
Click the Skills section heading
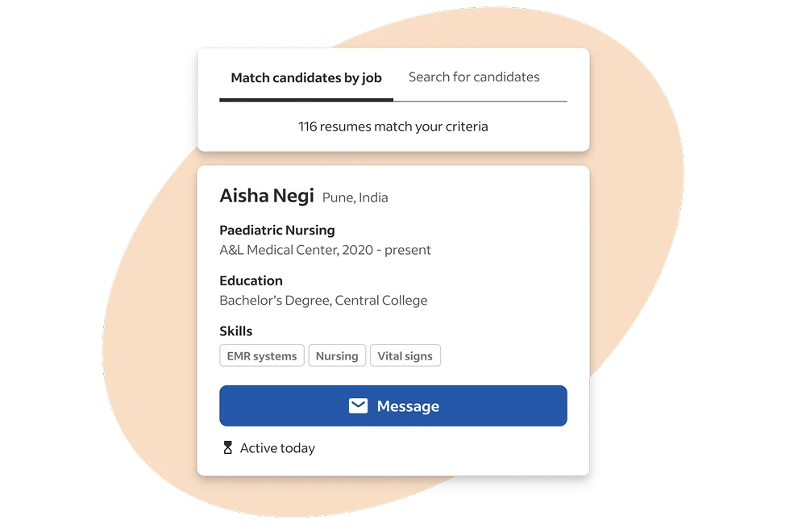click(x=235, y=330)
